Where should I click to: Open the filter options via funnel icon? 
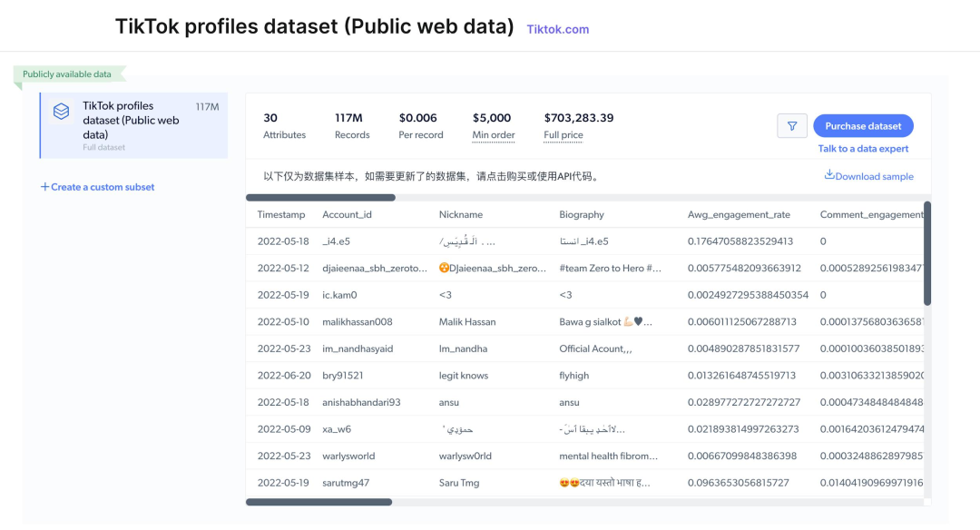pos(791,125)
